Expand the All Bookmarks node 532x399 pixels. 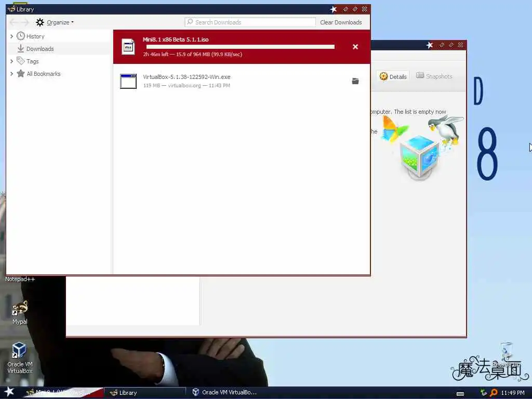(x=11, y=74)
